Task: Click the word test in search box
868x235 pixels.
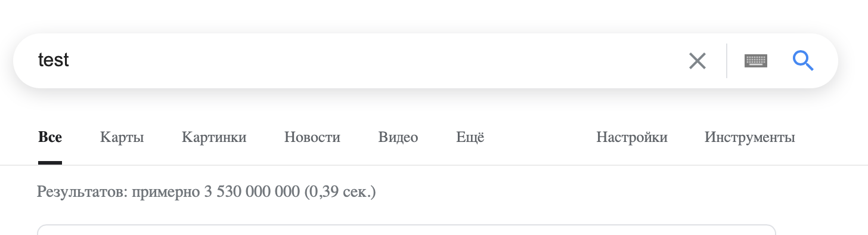Action: [54, 60]
